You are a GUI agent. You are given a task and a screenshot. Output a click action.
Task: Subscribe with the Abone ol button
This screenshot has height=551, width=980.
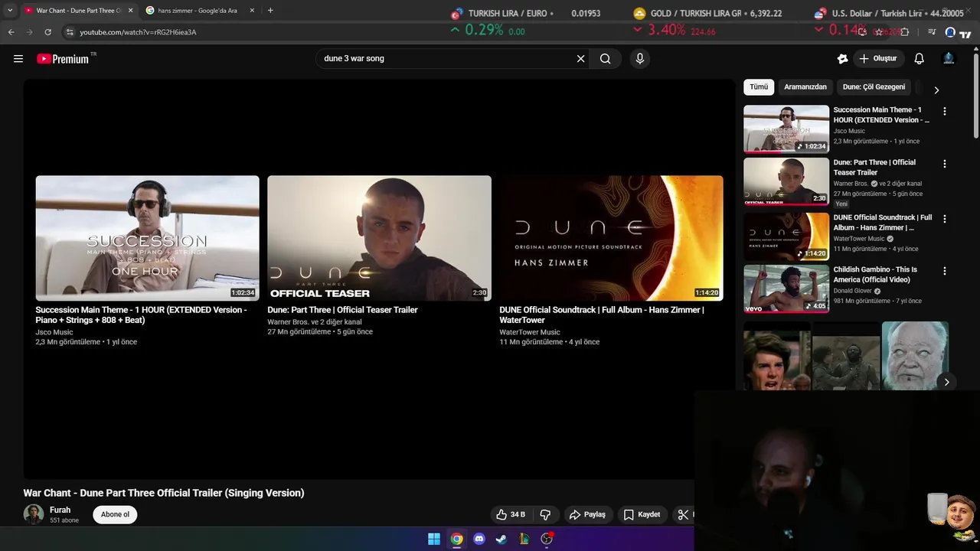pos(115,514)
